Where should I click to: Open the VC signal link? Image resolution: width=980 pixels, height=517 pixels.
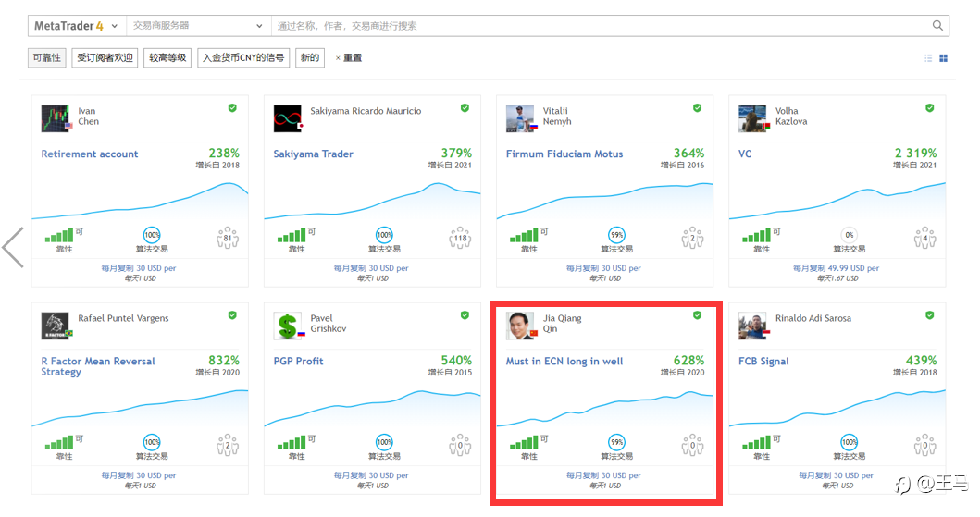[x=745, y=154]
